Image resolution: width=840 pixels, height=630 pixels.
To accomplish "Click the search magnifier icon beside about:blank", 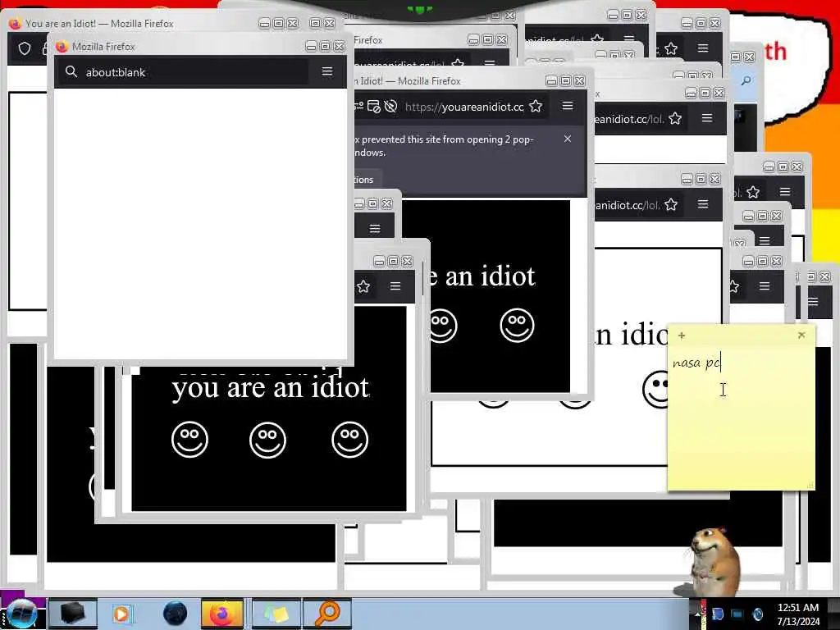I will pyautogui.click(x=71, y=71).
